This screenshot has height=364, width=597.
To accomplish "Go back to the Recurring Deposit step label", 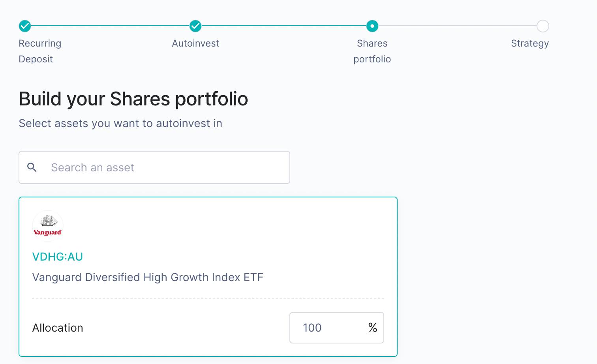I will click(x=40, y=51).
